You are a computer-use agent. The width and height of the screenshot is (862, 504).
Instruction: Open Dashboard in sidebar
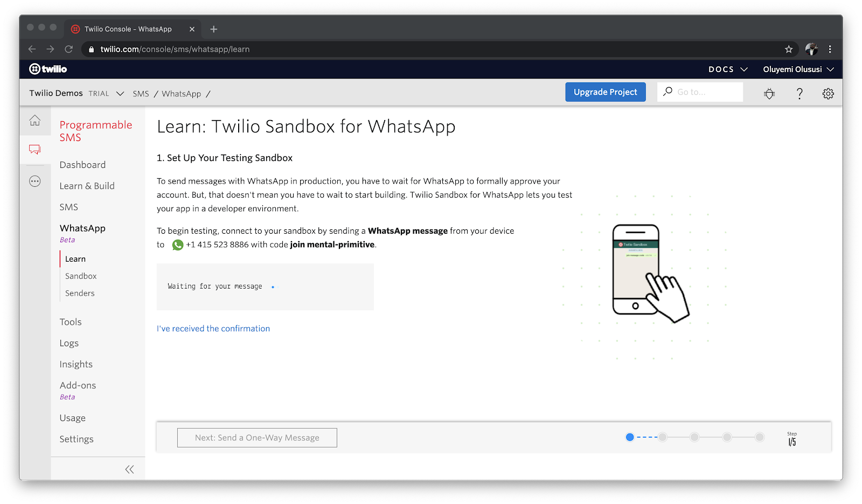tap(82, 165)
